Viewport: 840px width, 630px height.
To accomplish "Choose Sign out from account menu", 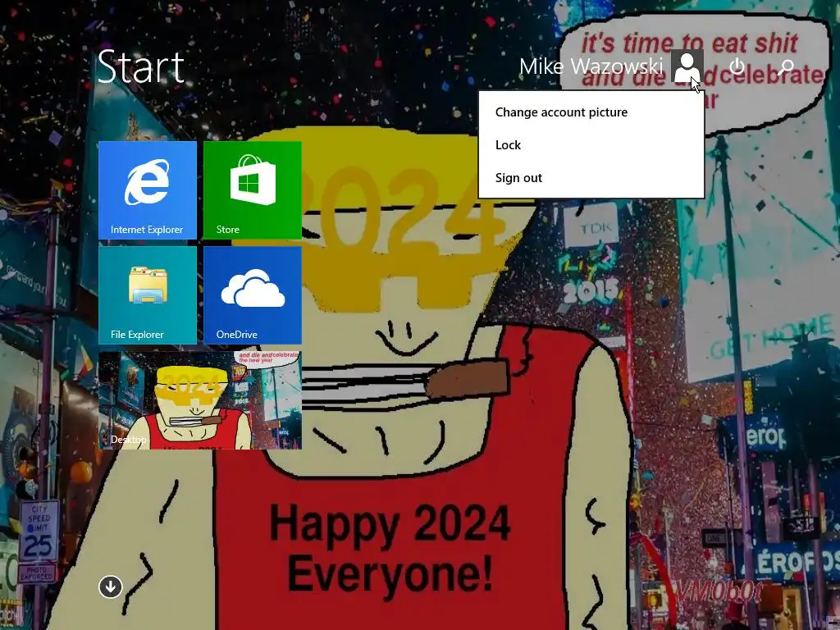I will (x=591, y=177).
